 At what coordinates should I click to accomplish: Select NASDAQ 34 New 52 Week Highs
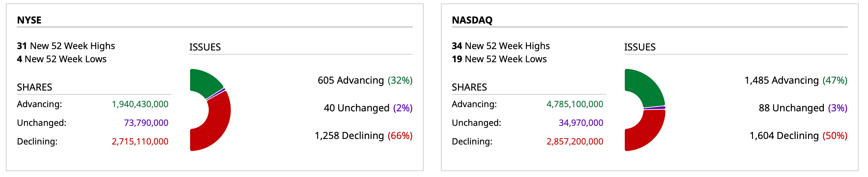click(501, 46)
